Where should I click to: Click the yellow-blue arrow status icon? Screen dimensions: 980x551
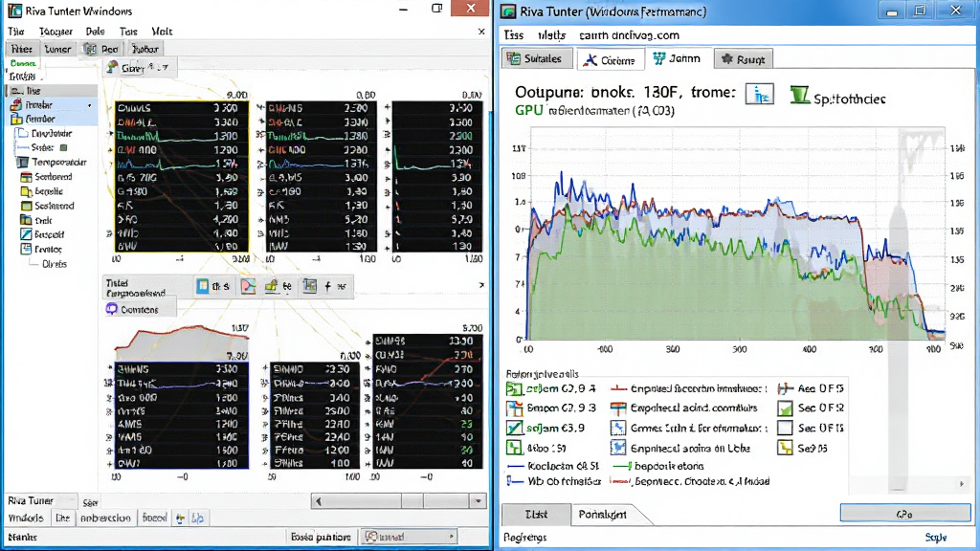point(181,518)
